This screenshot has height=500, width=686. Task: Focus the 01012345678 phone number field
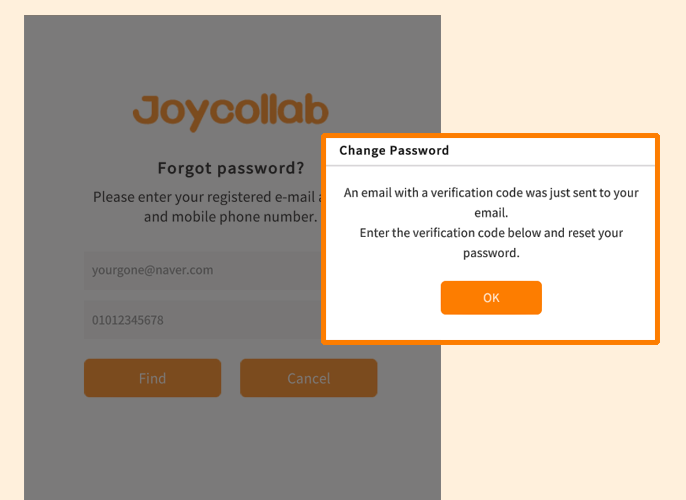(x=203, y=320)
